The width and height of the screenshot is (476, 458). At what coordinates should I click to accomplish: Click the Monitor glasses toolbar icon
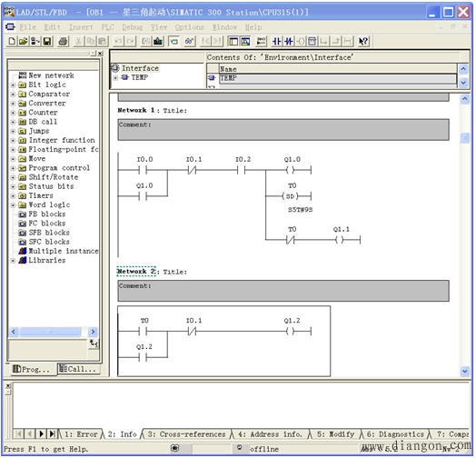[189, 41]
